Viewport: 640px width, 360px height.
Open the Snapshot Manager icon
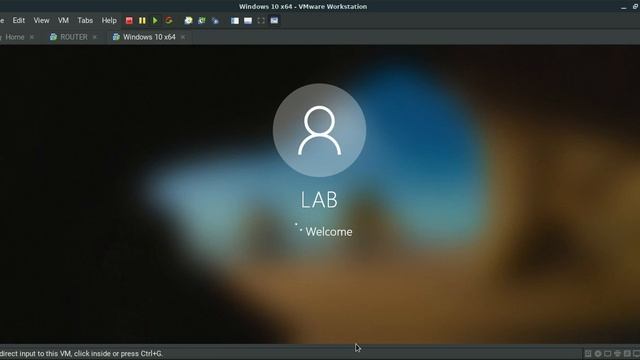point(215,20)
